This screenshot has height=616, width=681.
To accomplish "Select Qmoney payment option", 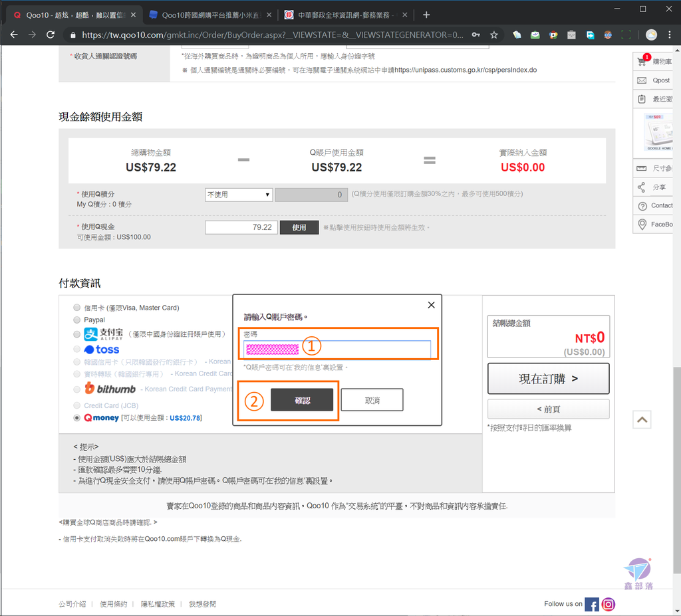I will pos(77,417).
